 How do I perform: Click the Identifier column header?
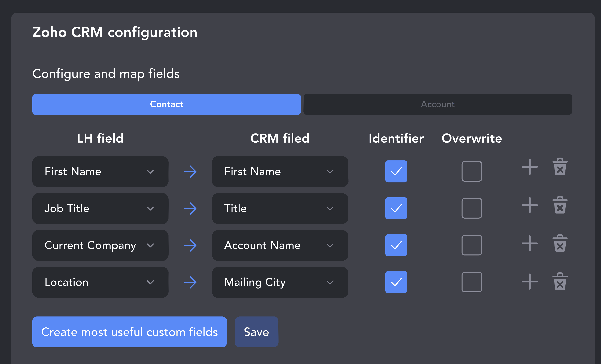coord(396,138)
